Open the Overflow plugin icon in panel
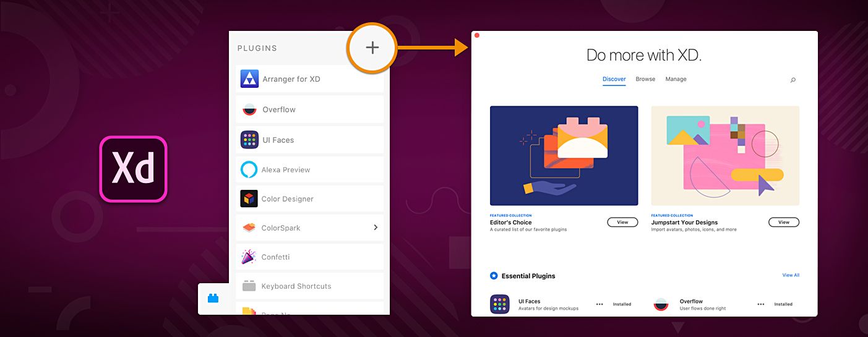Screen dimensions: 868x337 pyautogui.click(x=249, y=109)
